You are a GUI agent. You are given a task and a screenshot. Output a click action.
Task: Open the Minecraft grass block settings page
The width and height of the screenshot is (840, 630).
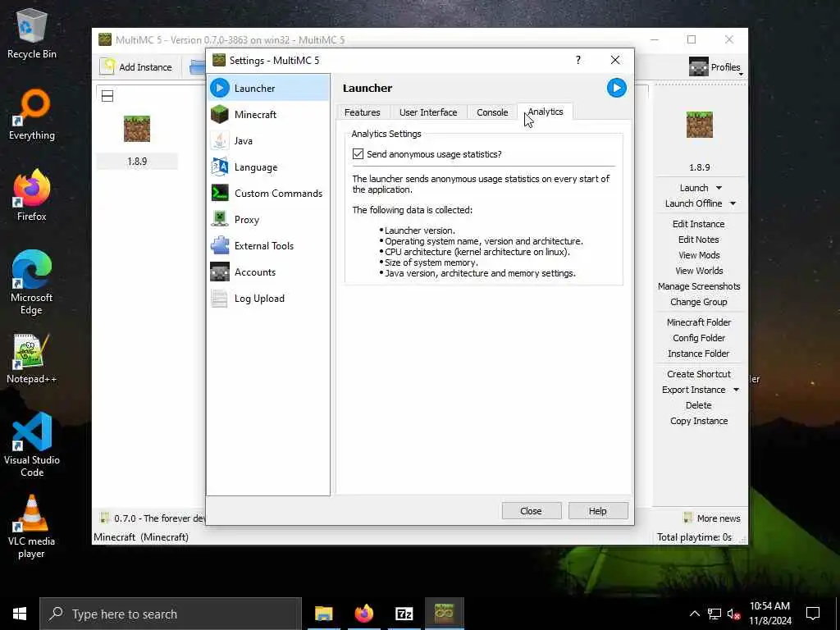click(x=220, y=114)
